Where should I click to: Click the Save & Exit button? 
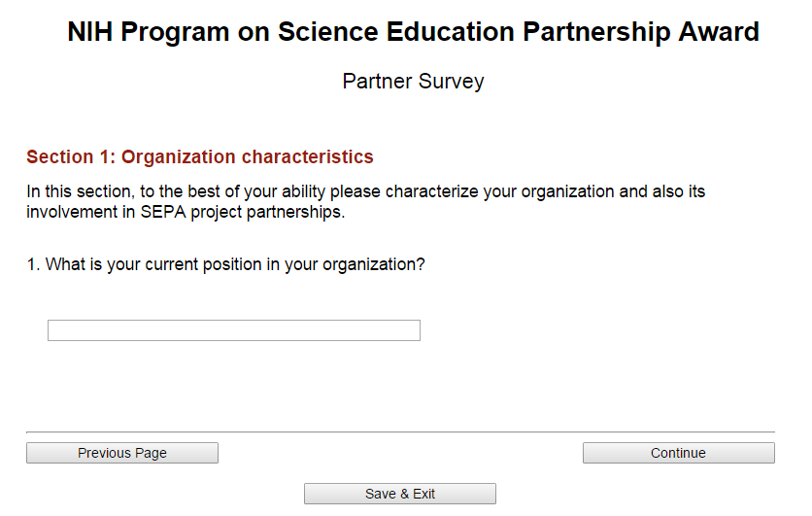pyautogui.click(x=400, y=494)
